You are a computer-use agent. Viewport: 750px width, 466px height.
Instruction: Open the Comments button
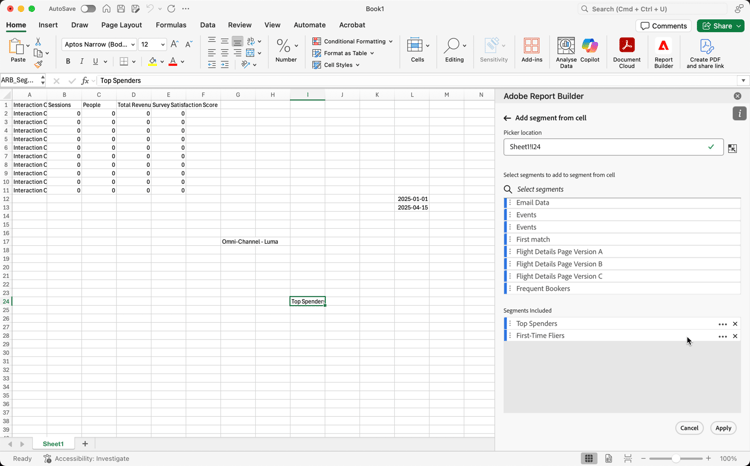(663, 26)
